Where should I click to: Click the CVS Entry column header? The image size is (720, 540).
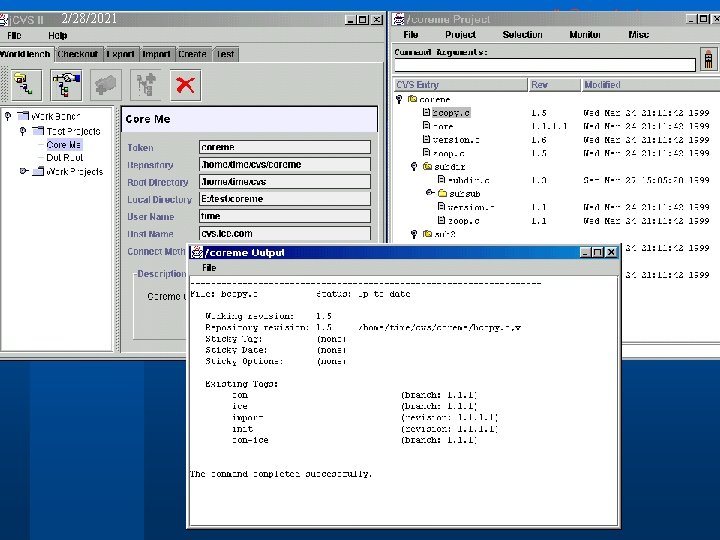(x=461, y=84)
